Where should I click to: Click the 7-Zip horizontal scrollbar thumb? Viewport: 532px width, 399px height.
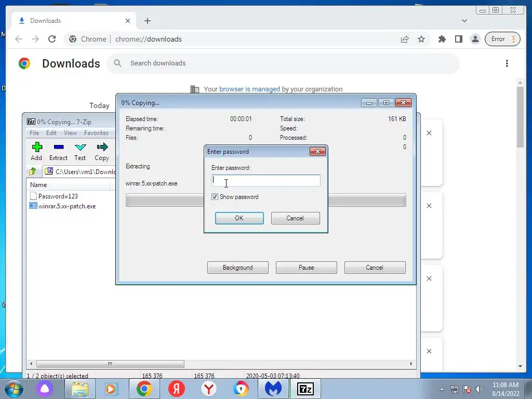coord(110,364)
